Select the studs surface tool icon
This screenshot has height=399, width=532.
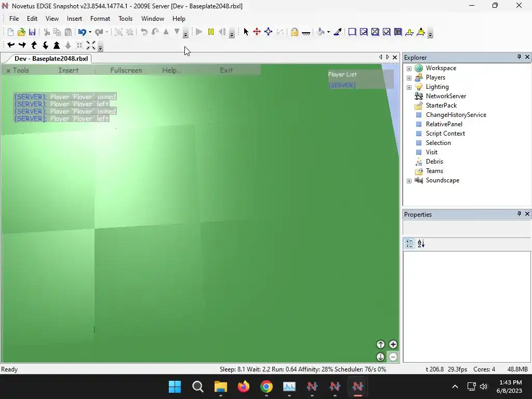point(387,32)
